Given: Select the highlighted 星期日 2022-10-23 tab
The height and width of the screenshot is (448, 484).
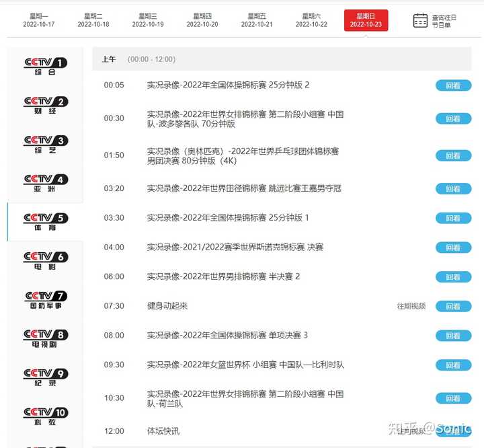Looking at the screenshot, I should (x=366, y=20).
